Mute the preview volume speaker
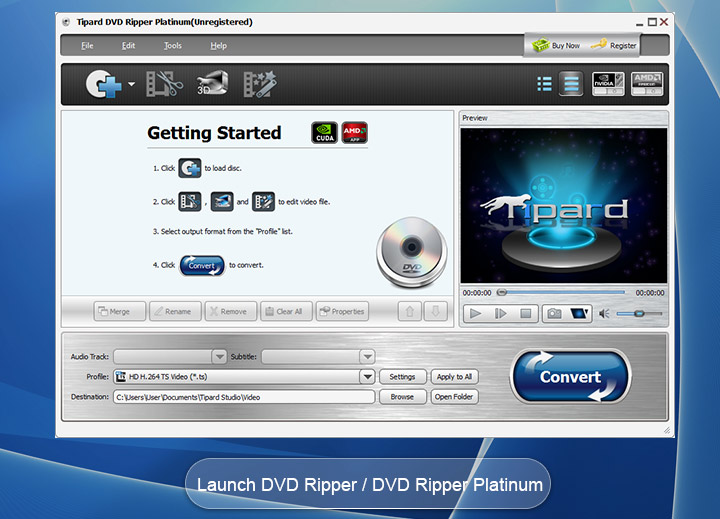This screenshot has width=720, height=519. pyautogui.click(x=603, y=314)
